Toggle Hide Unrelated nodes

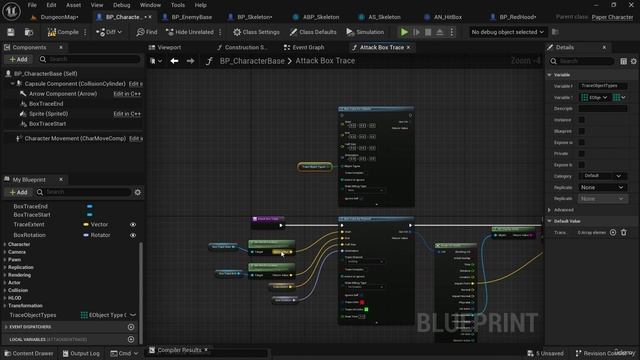coord(190,32)
